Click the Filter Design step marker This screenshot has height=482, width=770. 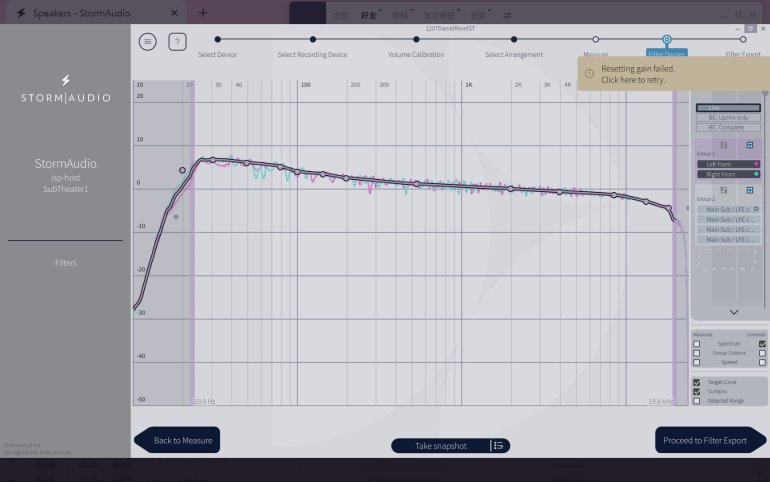pyautogui.click(x=667, y=40)
